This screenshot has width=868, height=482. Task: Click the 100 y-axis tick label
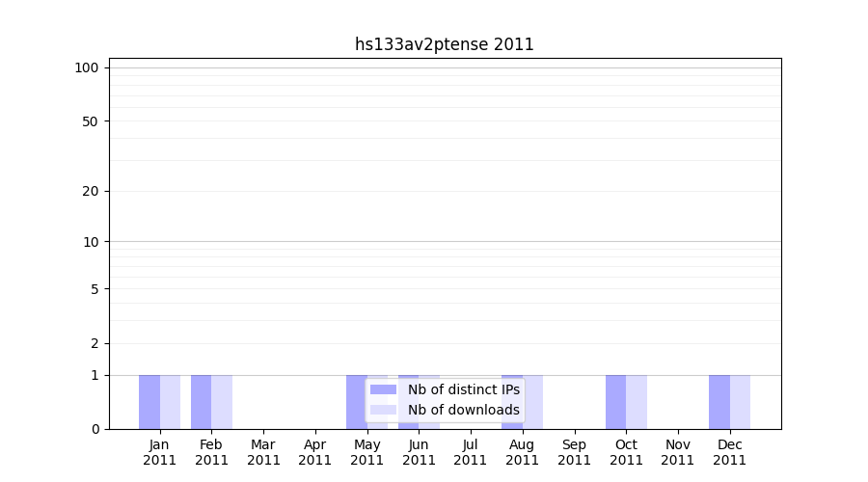87,67
